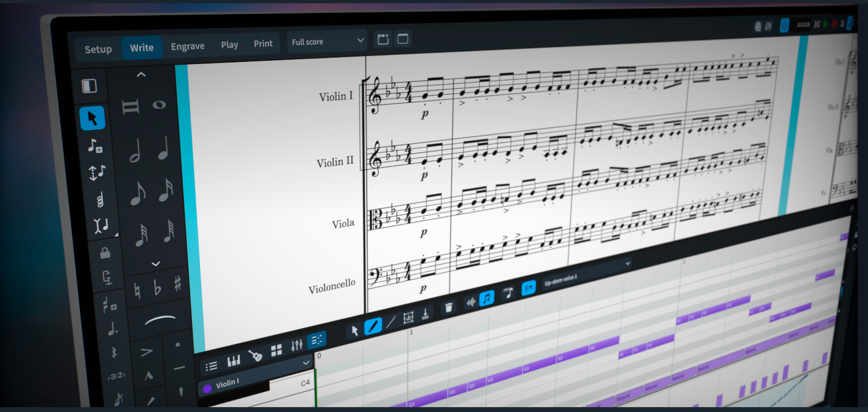Select the Key Editor draw pencil tool
Image resolution: width=868 pixels, height=412 pixels.
373,326
